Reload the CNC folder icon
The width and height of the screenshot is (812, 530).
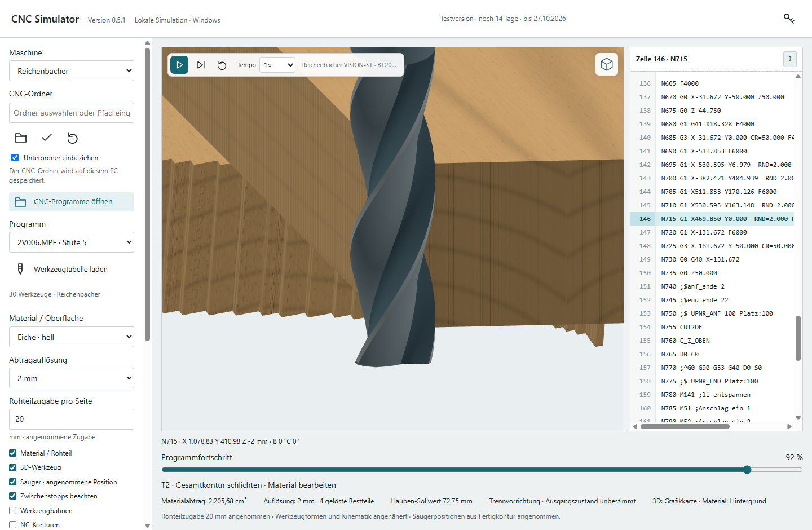point(73,138)
